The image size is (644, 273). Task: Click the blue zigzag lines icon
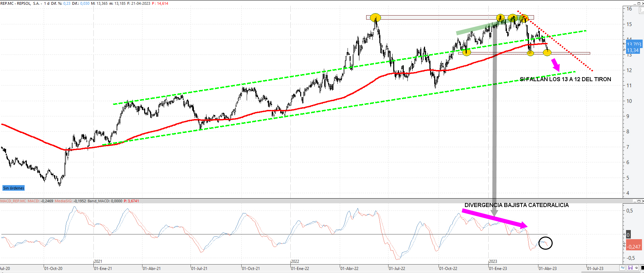622,268
